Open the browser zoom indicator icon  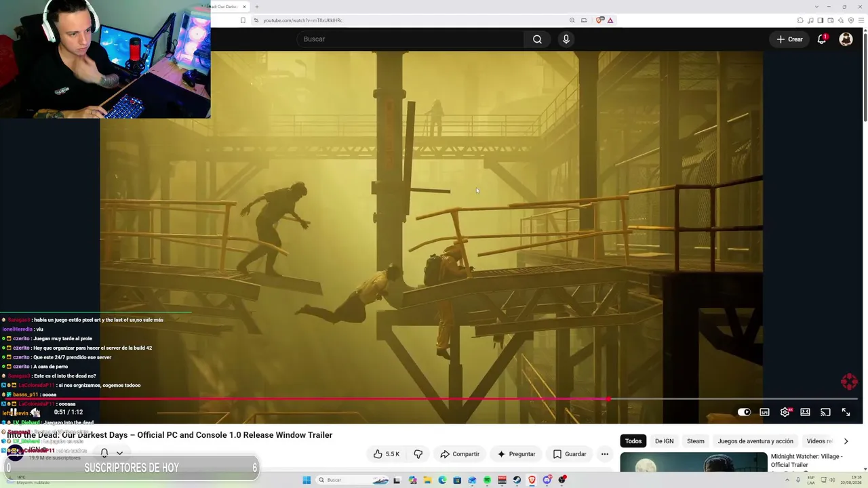tap(572, 20)
